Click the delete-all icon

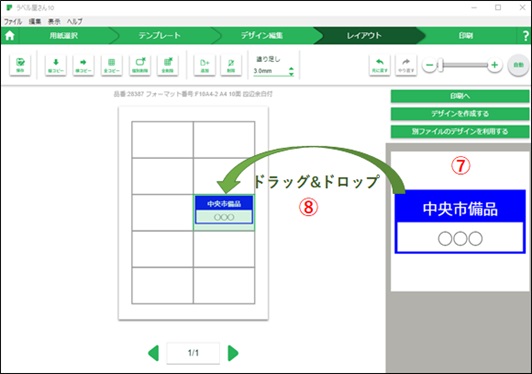(168, 65)
